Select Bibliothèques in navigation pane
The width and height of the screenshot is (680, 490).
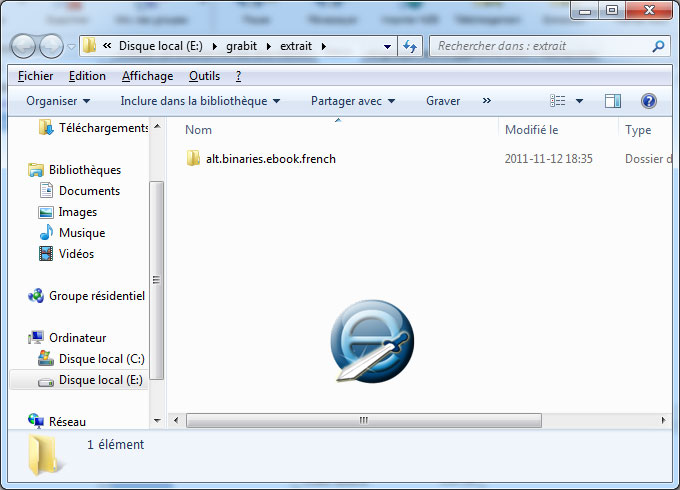coord(85,170)
